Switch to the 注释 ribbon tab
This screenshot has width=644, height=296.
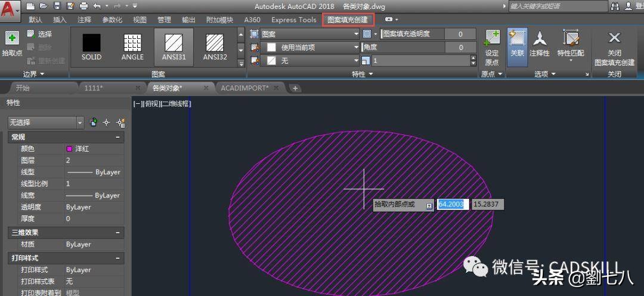click(84, 20)
